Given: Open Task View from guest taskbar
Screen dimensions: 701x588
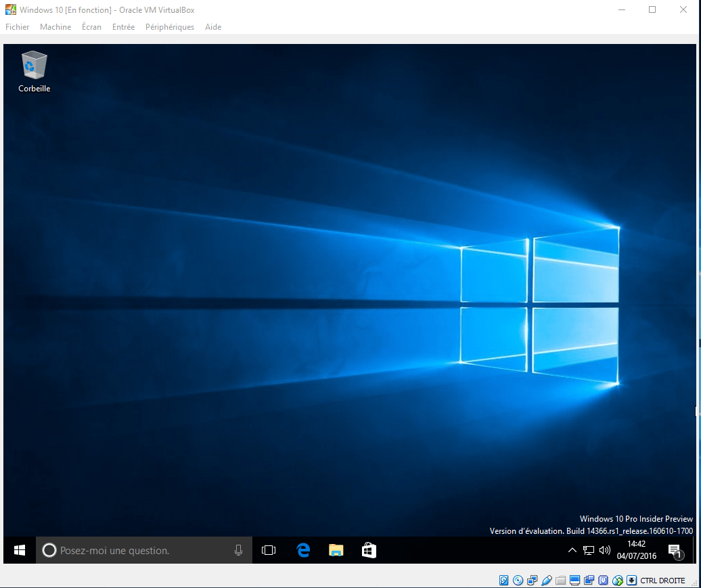Looking at the screenshot, I should [x=269, y=550].
